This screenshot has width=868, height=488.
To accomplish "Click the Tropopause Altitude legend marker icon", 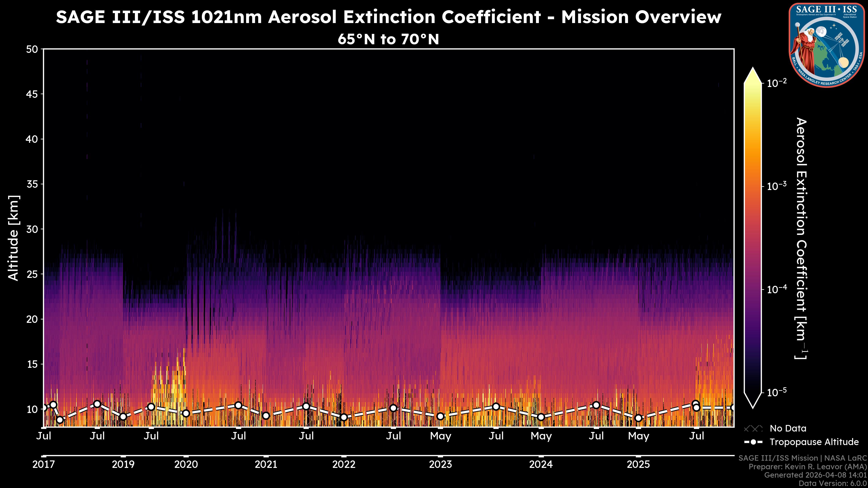I will click(753, 442).
